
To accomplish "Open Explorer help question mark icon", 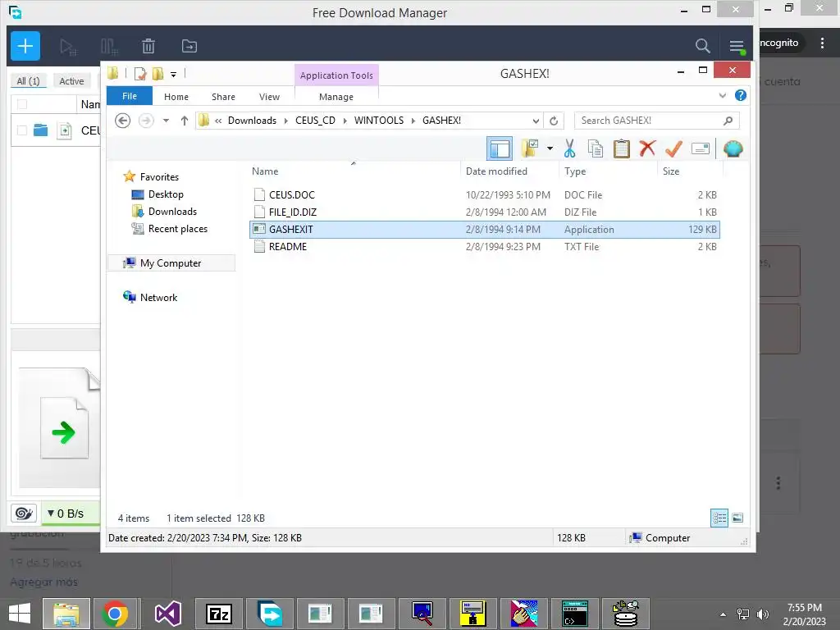I will pos(741,95).
